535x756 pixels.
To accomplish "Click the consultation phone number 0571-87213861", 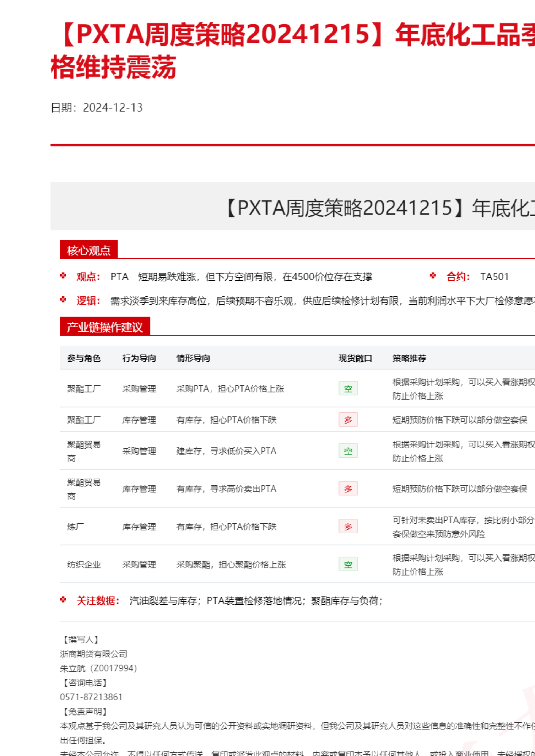I will 91,697.
